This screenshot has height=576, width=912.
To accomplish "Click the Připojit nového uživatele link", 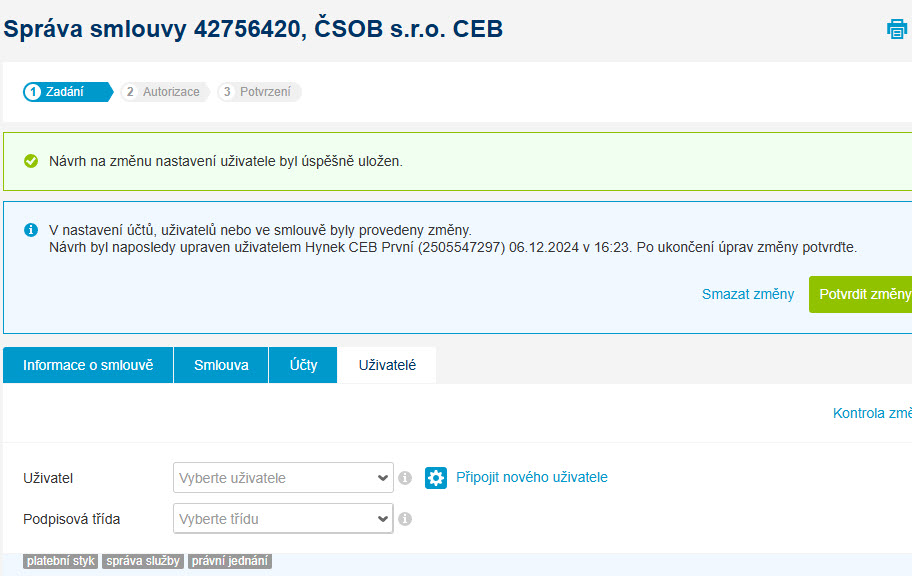I will point(532,477).
